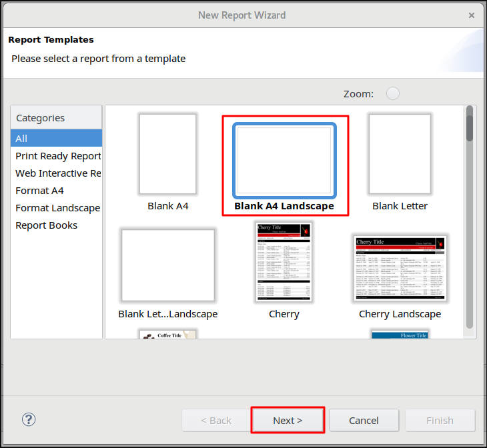Filter by Print Ready Report category

58,156
